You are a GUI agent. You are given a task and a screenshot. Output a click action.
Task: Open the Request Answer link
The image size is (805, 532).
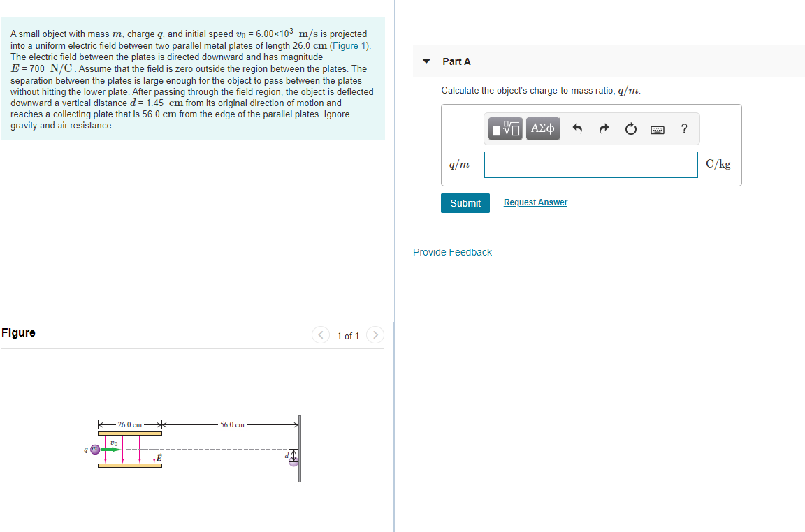(535, 202)
